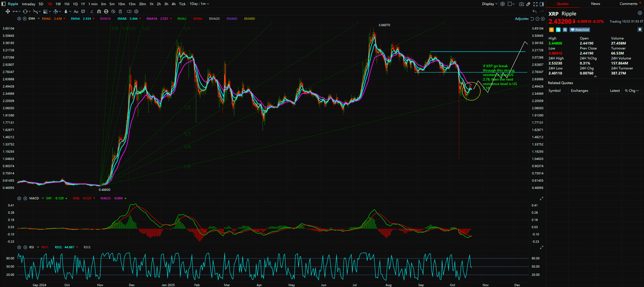Switch to the News tab

(x=595, y=4)
